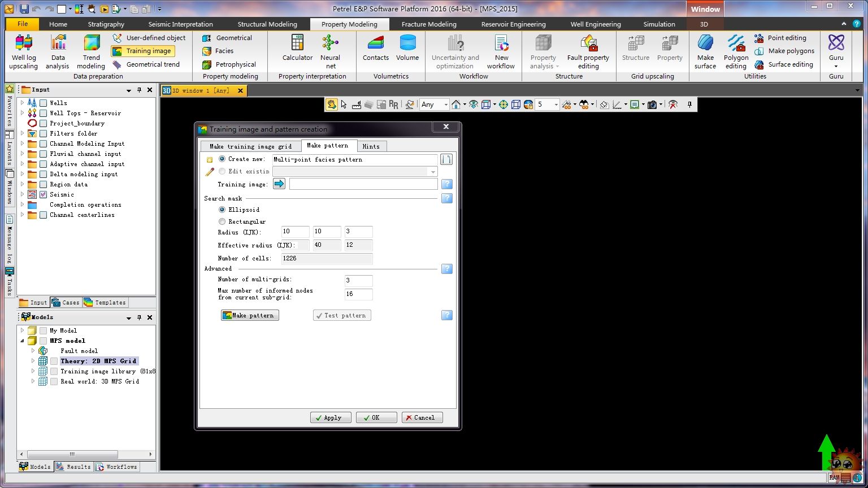Select the Create new radio button

click(222, 159)
